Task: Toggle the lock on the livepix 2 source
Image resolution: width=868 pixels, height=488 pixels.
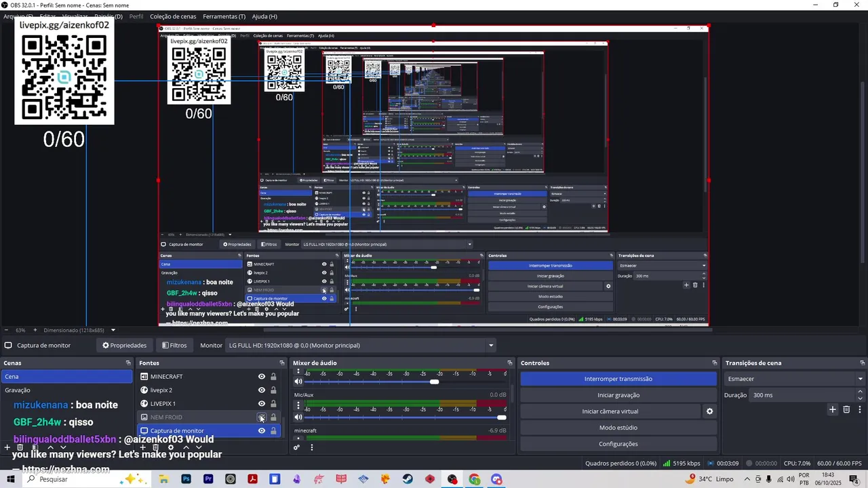Action: pyautogui.click(x=273, y=390)
